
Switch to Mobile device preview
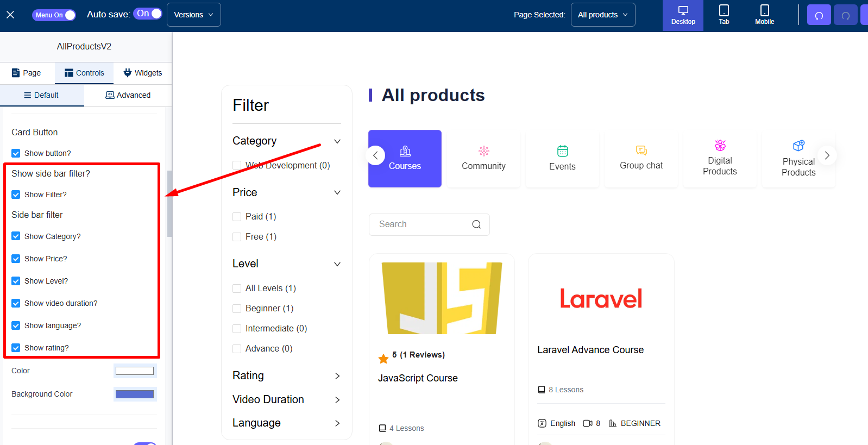point(764,15)
